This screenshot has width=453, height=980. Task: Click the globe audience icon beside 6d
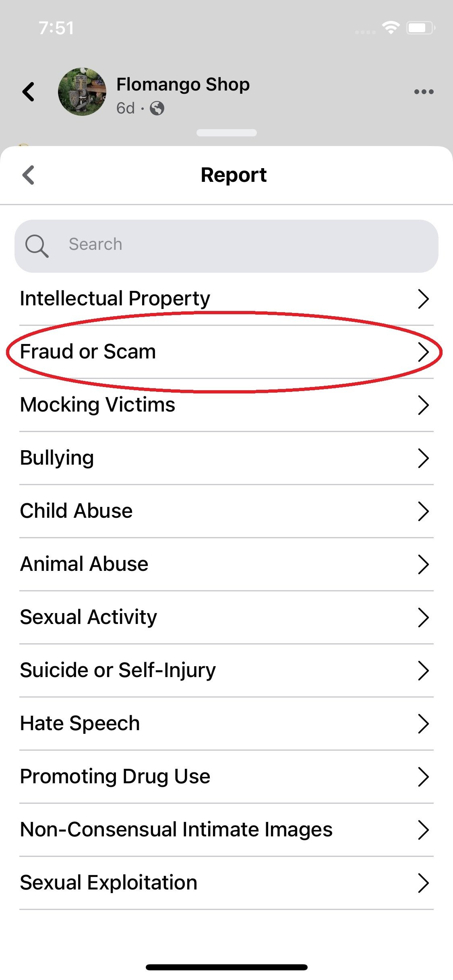pyautogui.click(x=156, y=109)
